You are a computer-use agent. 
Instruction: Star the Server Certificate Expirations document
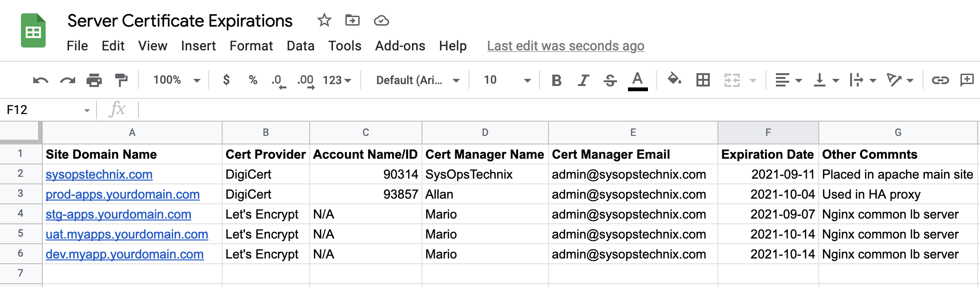pyautogui.click(x=324, y=20)
